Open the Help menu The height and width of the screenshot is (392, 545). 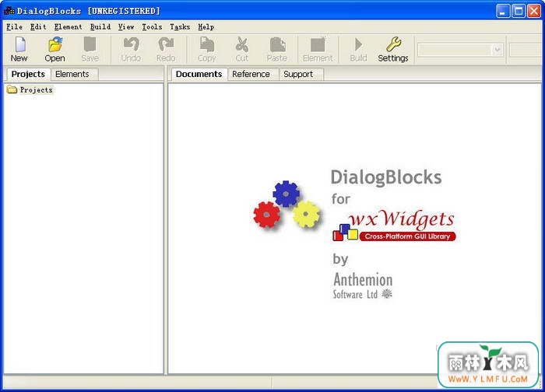206,26
